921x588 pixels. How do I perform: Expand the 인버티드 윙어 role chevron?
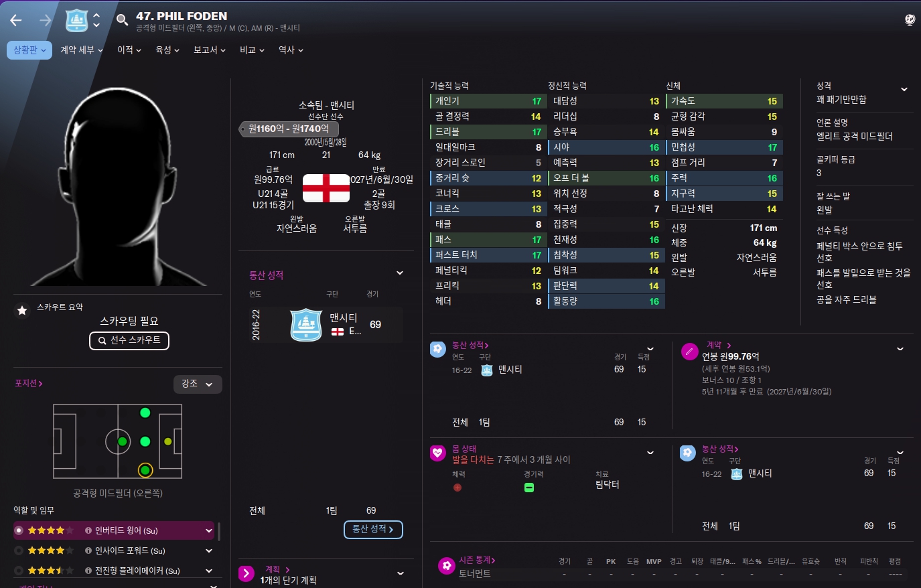(x=209, y=530)
